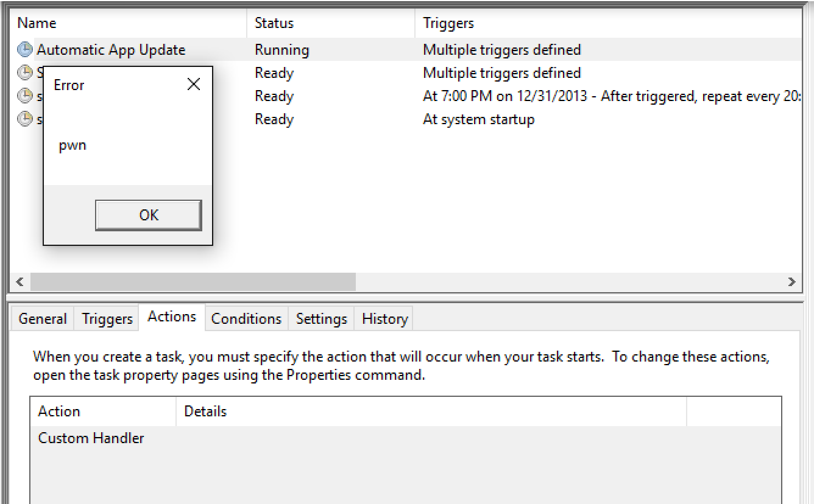Open the Triggers tab

click(x=107, y=319)
